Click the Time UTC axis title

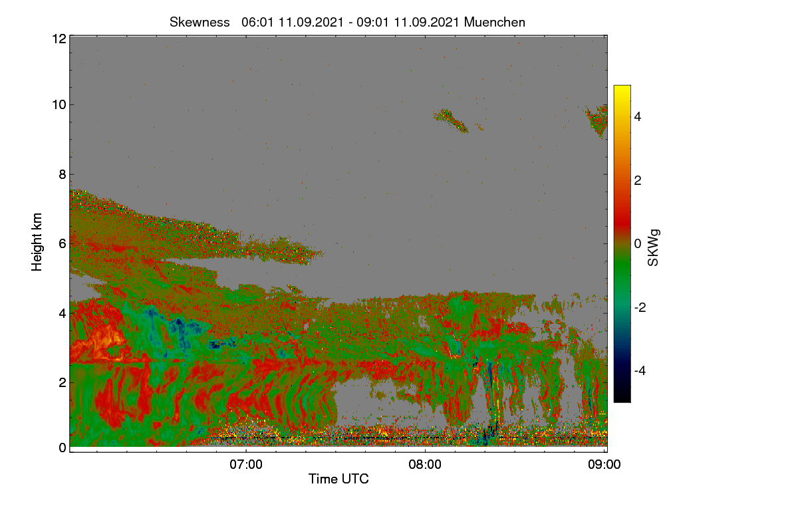338,479
